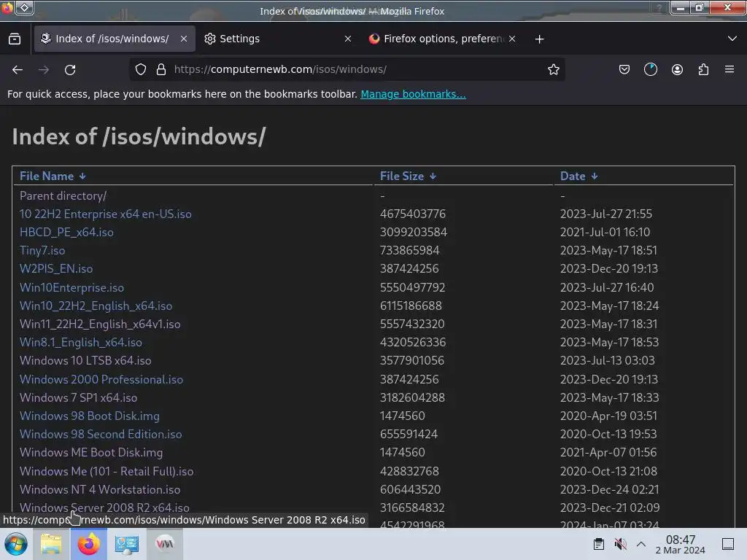Download HBCD_PE_x64.iso
The width and height of the screenshot is (747, 560).
pyautogui.click(x=66, y=233)
